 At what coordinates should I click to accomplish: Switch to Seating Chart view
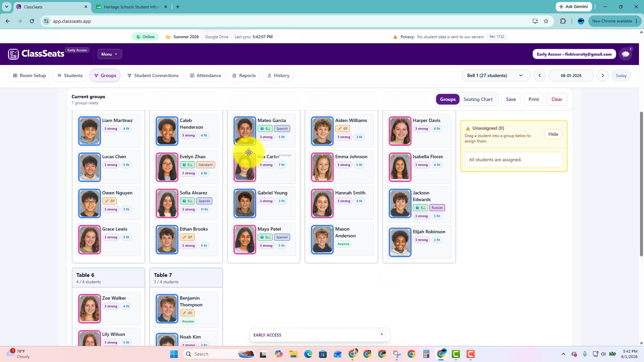tap(478, 99)
